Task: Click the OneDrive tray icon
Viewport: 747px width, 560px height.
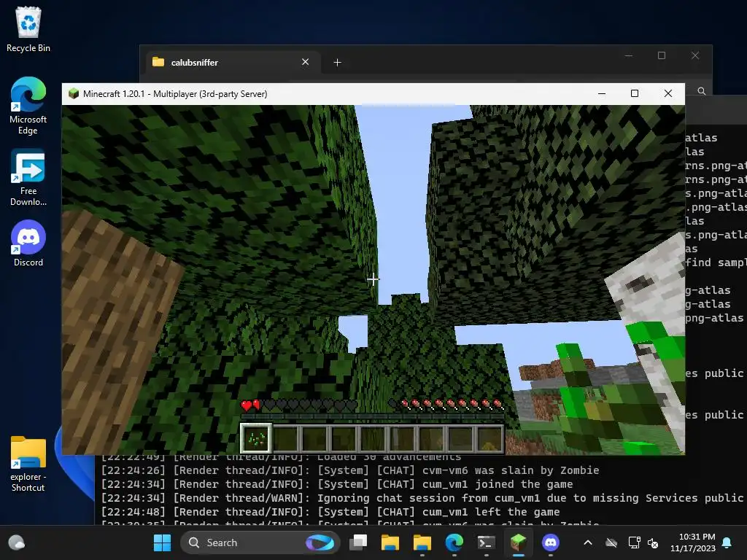Action: (x=611, y=542)
